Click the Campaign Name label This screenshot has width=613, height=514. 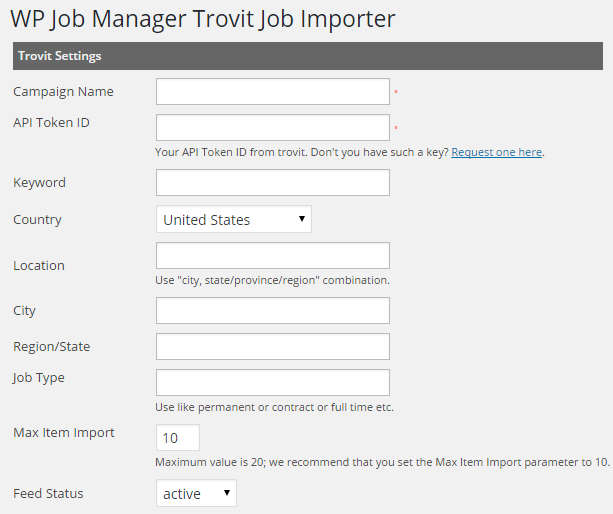[63, 92]
